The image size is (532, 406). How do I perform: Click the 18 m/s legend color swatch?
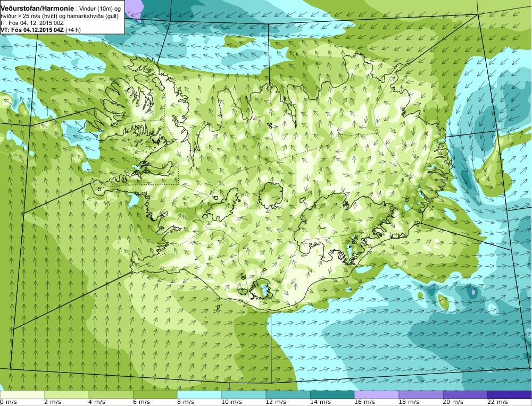(421, 395)
